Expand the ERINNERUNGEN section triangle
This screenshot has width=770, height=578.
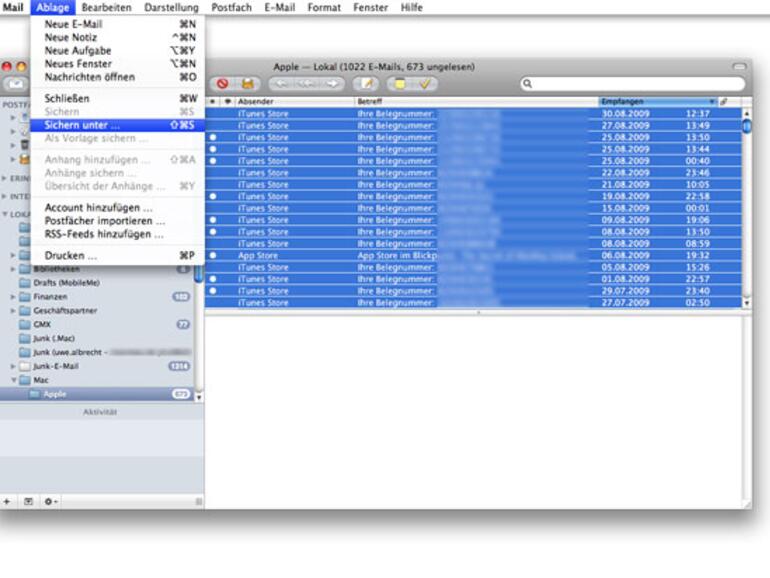tap(4, 178)
